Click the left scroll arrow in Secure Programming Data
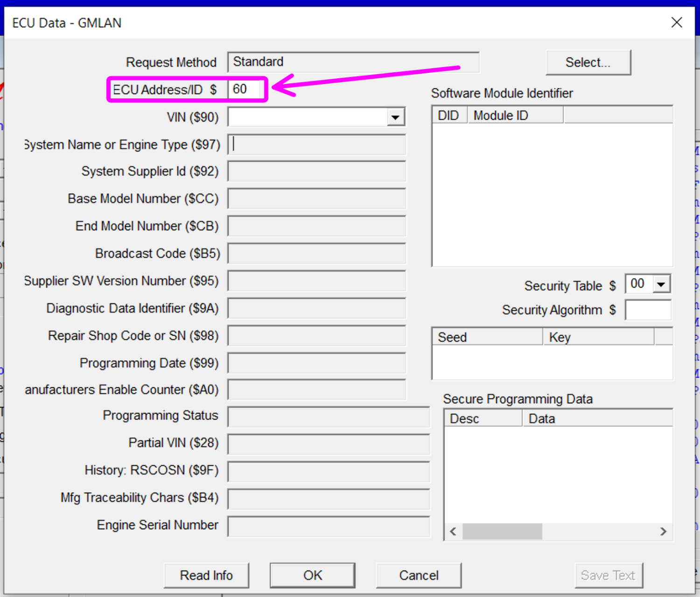 click(x=453, y=531)
